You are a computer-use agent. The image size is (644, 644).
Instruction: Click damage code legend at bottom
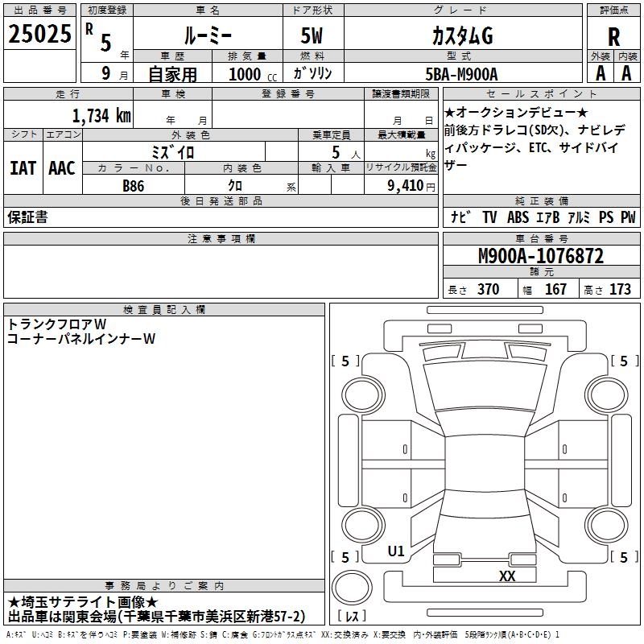[283, 635]
